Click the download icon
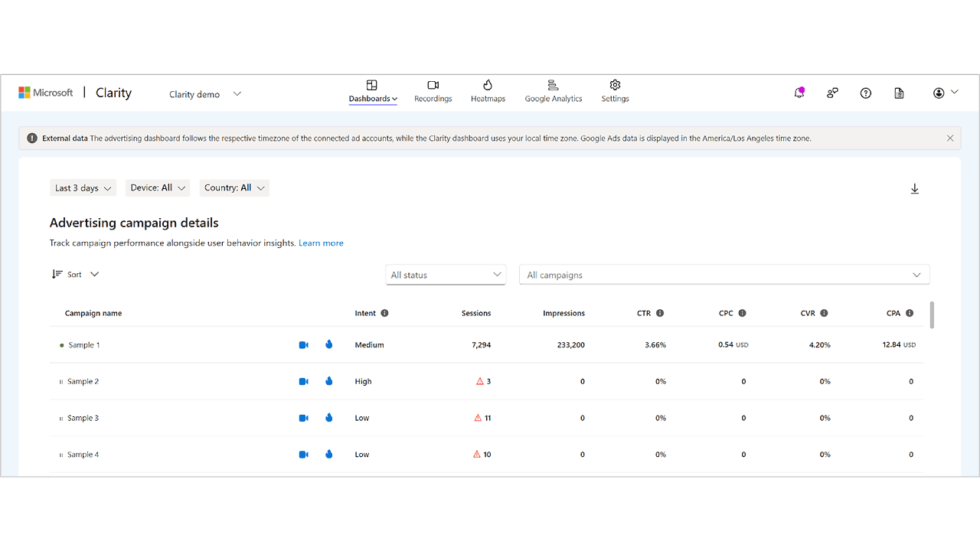This screenshot has height=551, width=980. tap(914, 189)
